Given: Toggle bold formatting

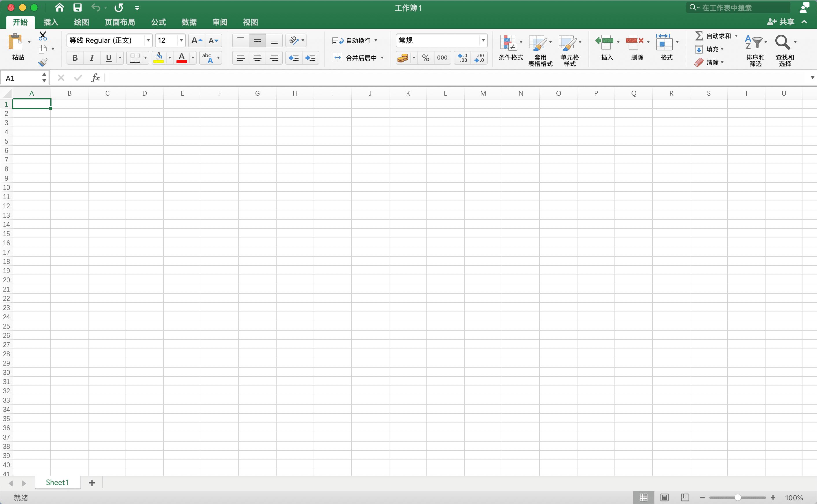Looking at the screenshot, I should (75, 58).
